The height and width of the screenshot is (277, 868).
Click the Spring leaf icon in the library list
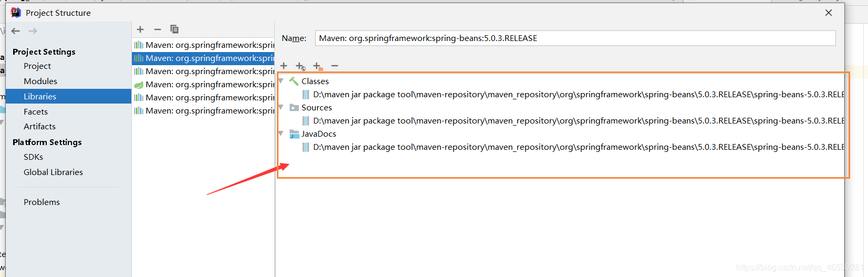pos(139,85)
